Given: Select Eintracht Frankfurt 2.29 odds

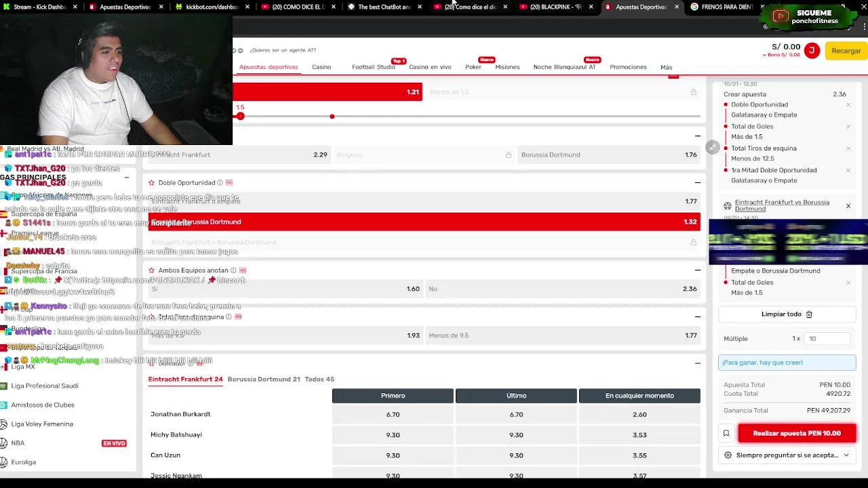Looking at the screenshot, I should [240, 155].
